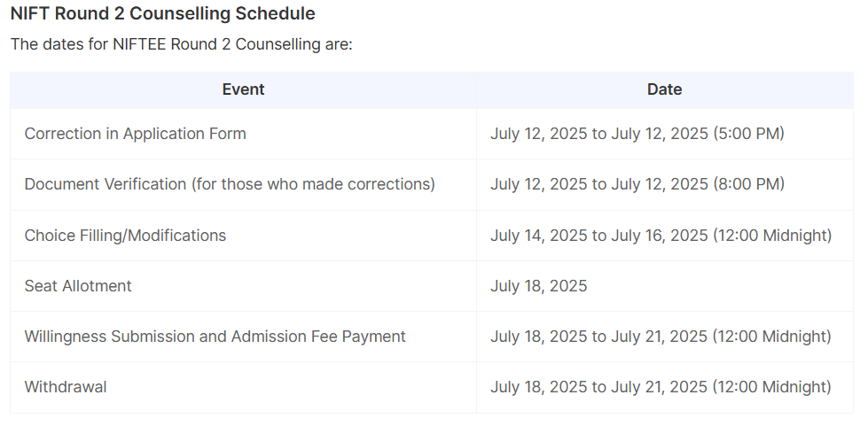Viewport: 868px width, 426px height.
Task: Click the Document Verification event cell
Action: [x=243, y=184]
